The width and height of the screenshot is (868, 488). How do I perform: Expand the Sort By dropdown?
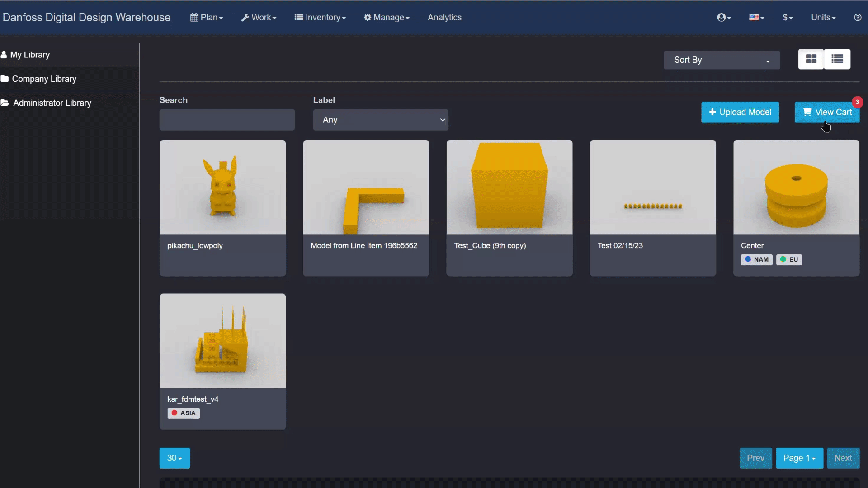(x=722, y=60)
